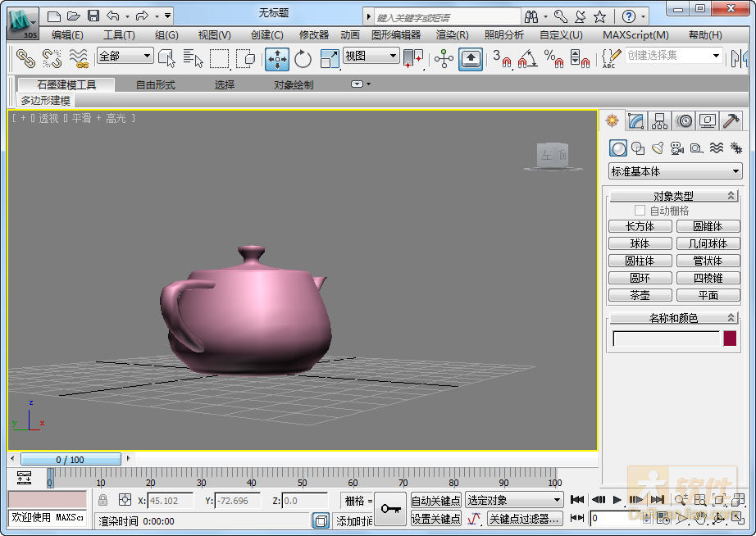Viewport: 756px width, 536px height.
Task: Enable the 自动栅格 checkbox
Action: (x=640, y=211)
